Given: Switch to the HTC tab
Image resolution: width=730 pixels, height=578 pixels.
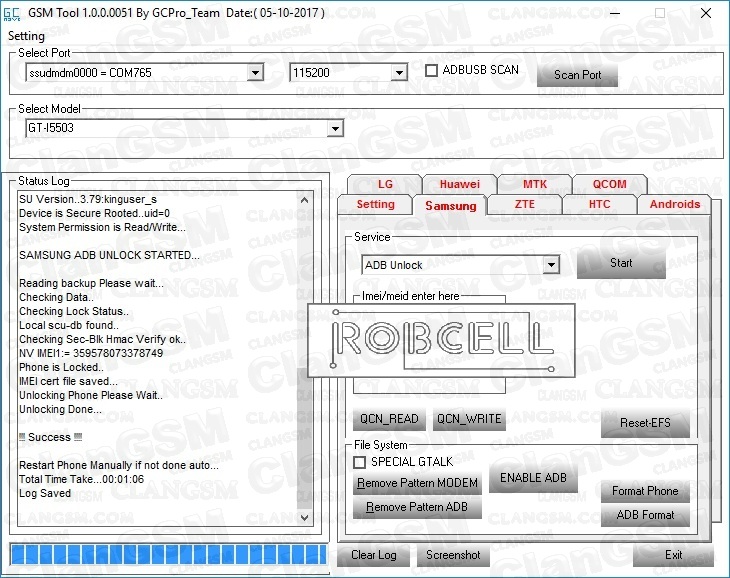Looking at the screenshot, I should coord(599,204).
